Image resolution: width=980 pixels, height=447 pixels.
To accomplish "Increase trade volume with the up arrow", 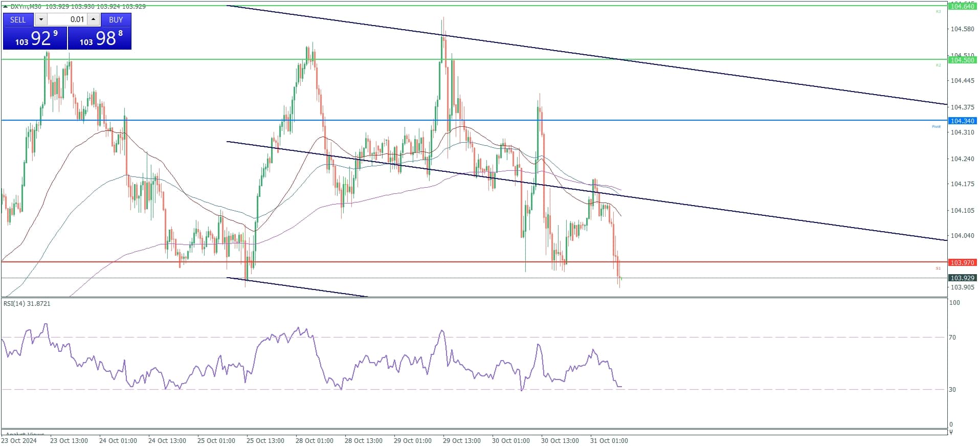I will 93,19.
